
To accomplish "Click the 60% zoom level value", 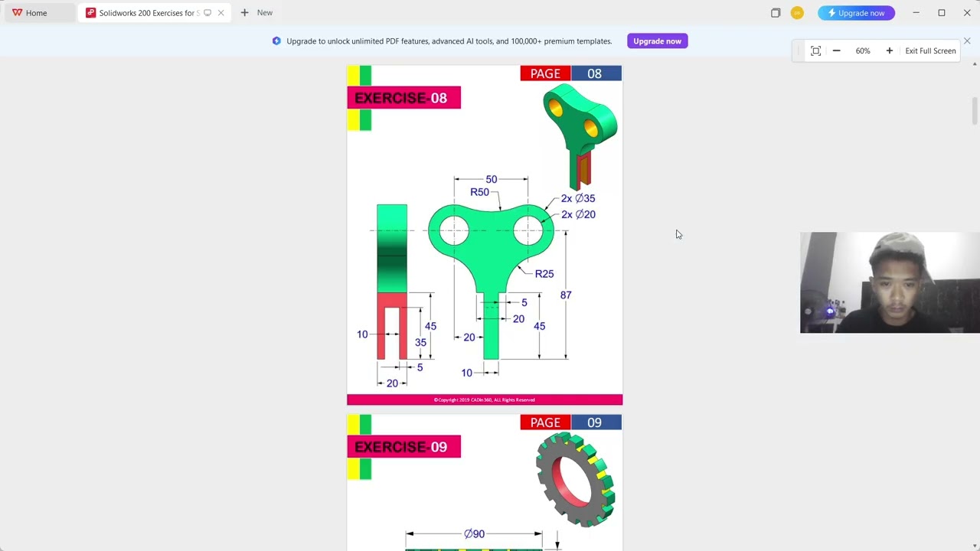I will [863, 51].
